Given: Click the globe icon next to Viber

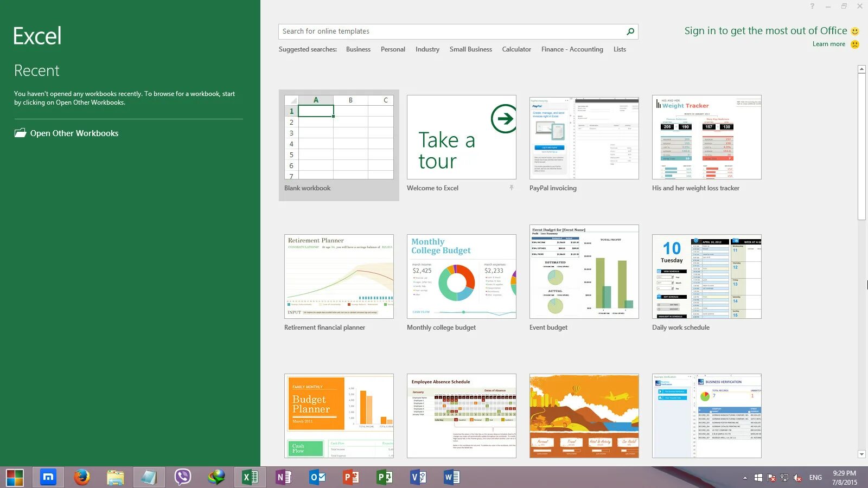Looking at the screenshot, I should tap(216, 477).
